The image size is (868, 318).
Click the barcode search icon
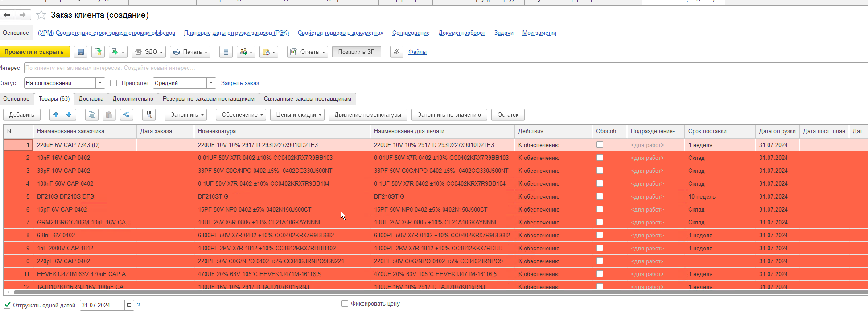pyautogui.click(x=149, y=115)
